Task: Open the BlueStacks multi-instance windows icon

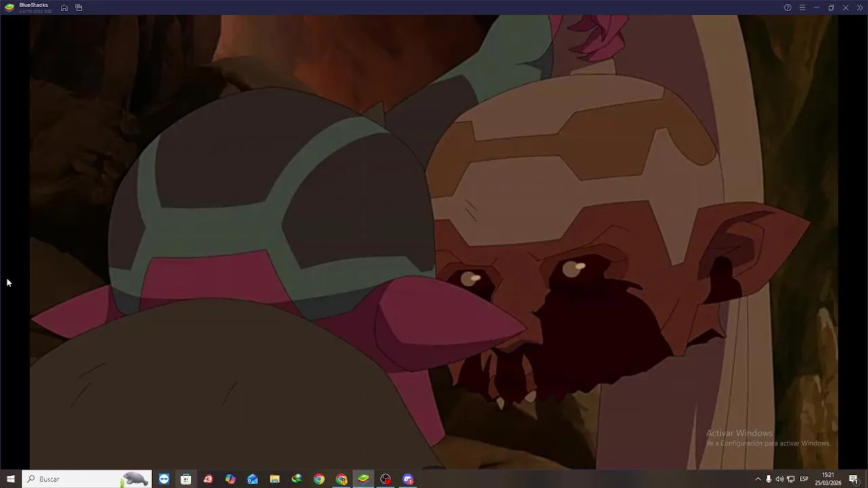Action: pos(79,7)
